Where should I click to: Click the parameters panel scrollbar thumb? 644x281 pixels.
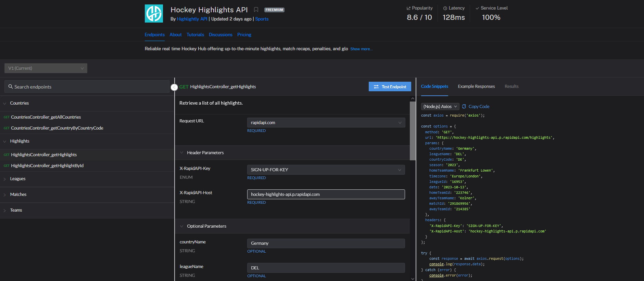413,131
